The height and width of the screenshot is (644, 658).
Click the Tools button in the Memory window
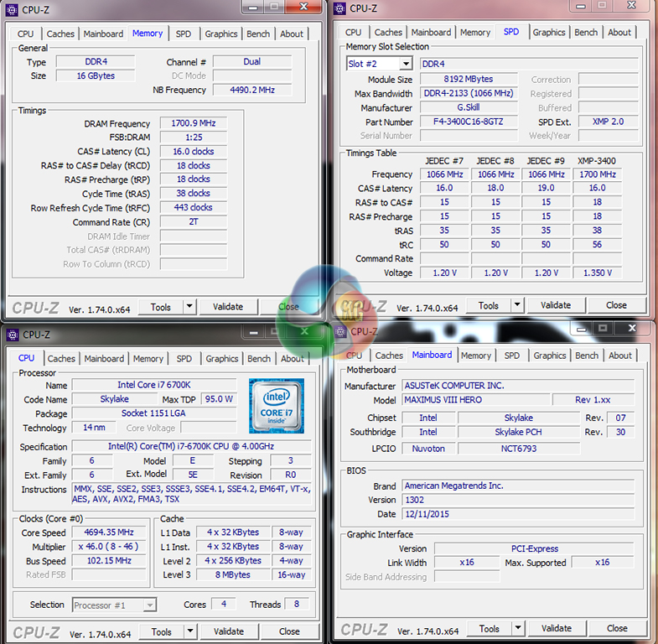click(161, 307)
